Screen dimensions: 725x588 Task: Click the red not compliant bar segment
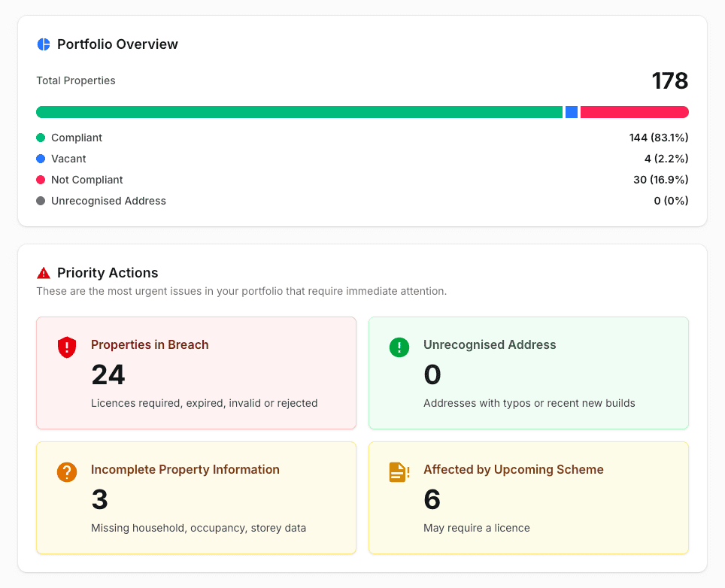(635, 112)
